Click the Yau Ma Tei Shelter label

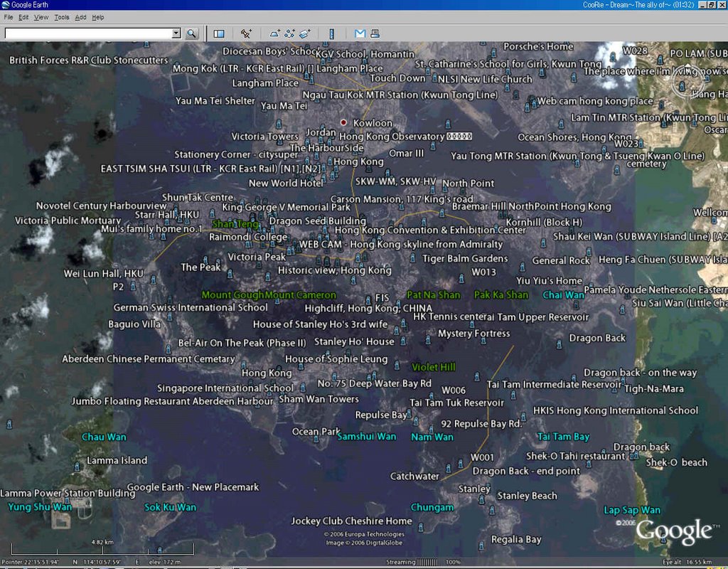tap(215, 101)
